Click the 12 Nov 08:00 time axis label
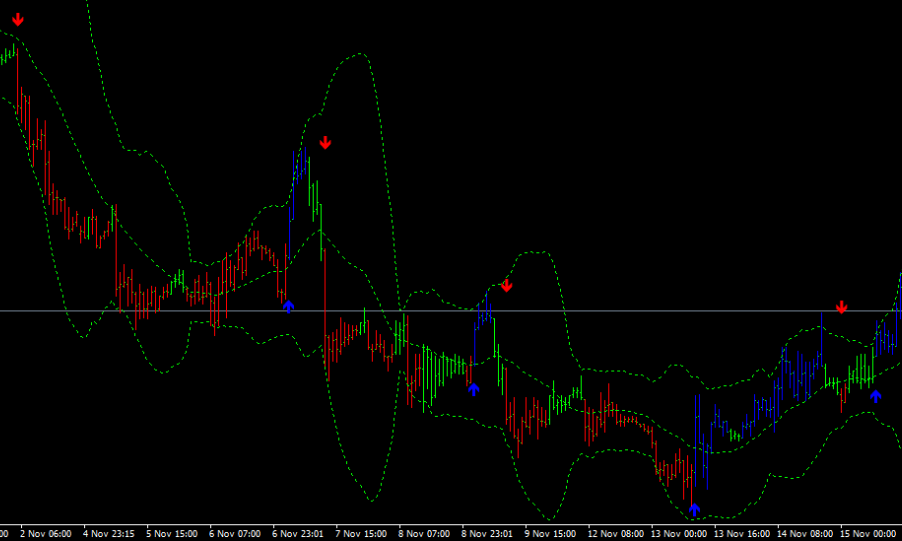The width and height of the screenshot is (902, 541). tap(615, 534)
